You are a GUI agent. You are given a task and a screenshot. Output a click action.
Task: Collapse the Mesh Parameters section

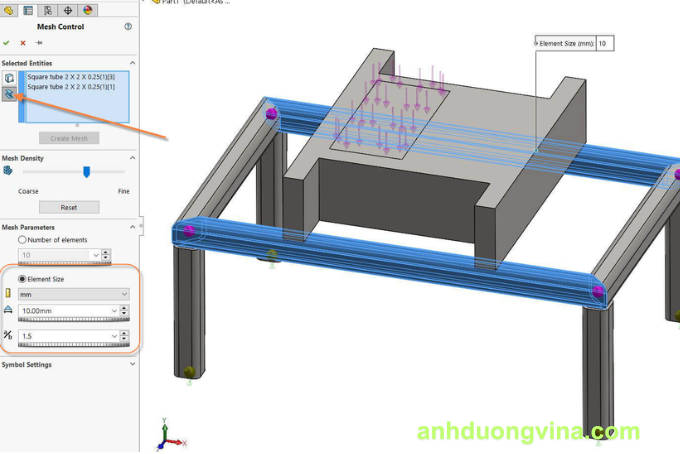click(132, 226)
